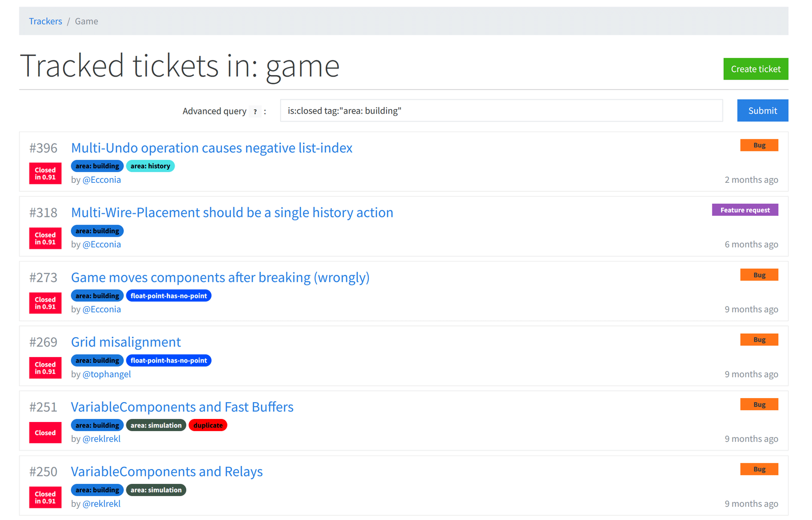This screenshot has height=520, width=812.
Task: Select the duplicate tag on ticket #251
Action: click(x=208, y=426)
